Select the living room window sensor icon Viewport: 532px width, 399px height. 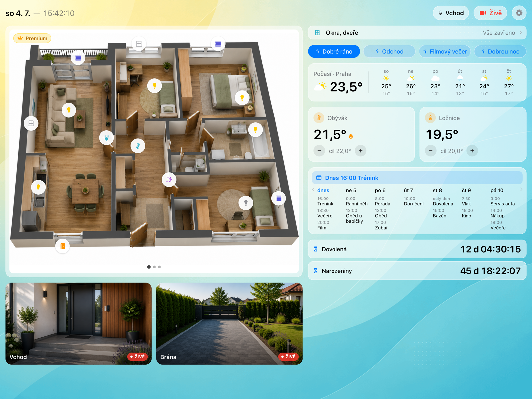(31, 123)
